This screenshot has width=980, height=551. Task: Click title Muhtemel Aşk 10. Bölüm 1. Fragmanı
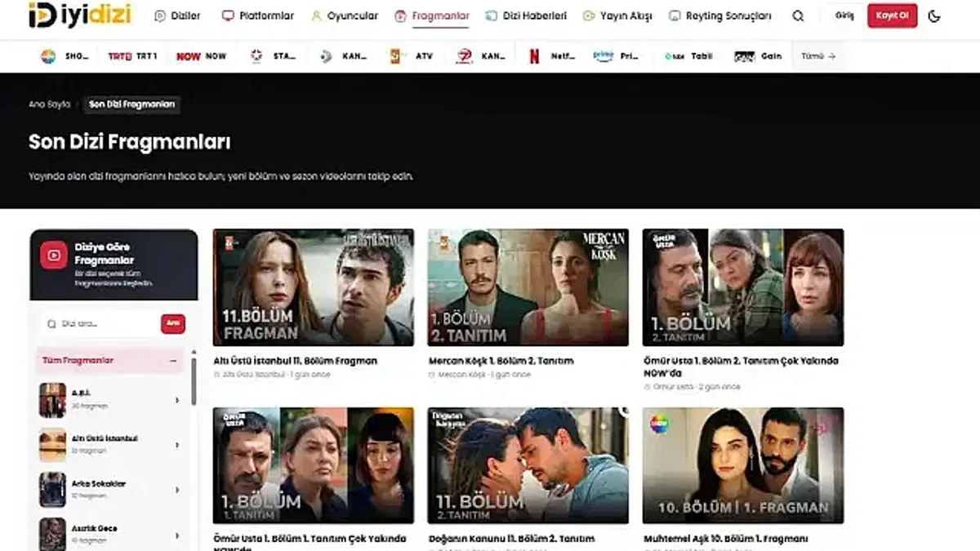[x=726, y=539]
